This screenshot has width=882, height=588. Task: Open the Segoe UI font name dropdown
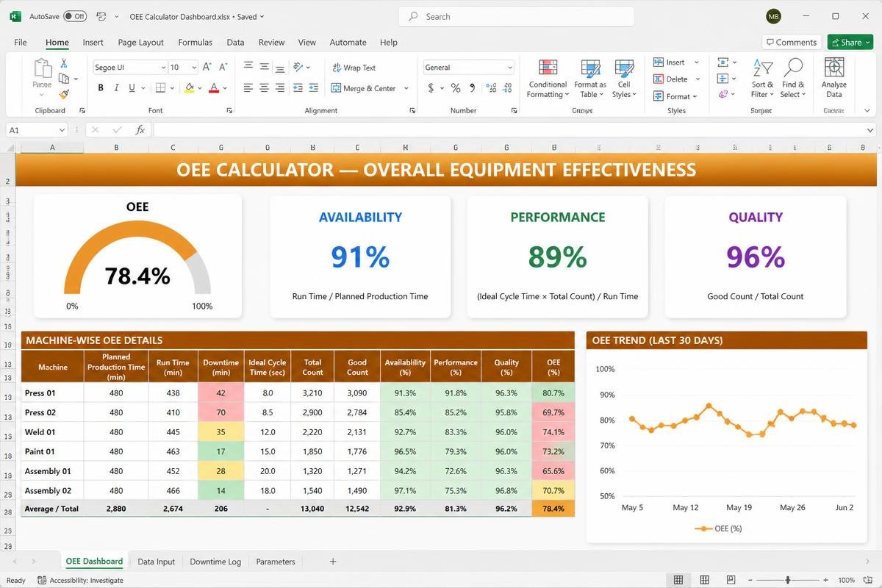(163, 68)
